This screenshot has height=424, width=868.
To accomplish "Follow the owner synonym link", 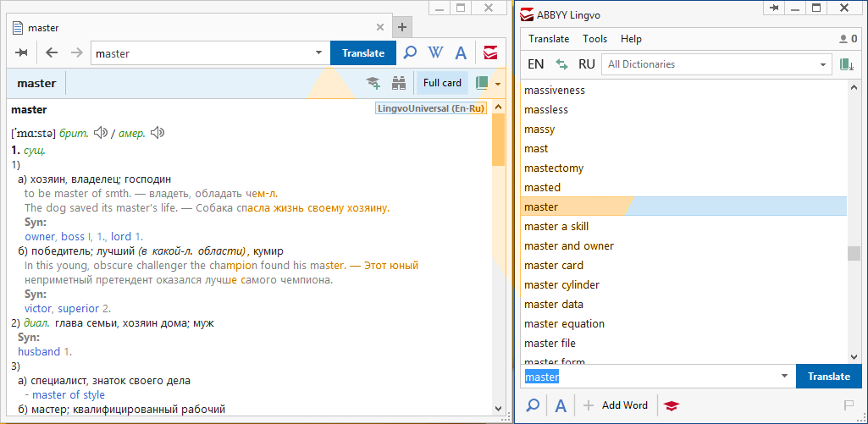I will click(x=40, y=237).
